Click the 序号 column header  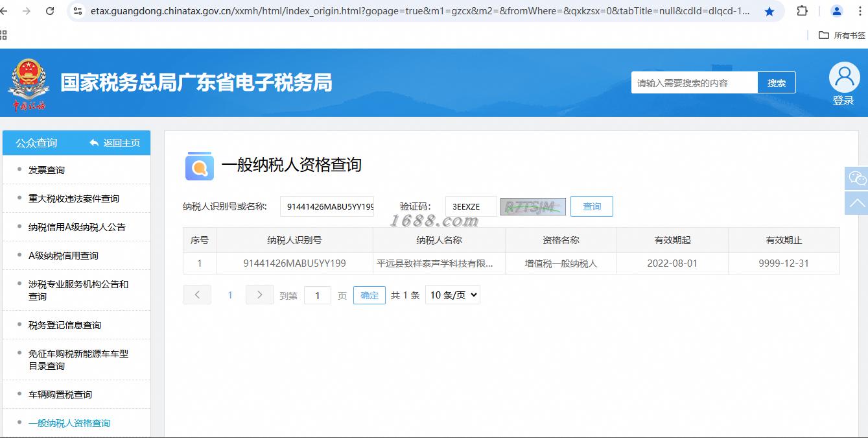coord(200,240)
